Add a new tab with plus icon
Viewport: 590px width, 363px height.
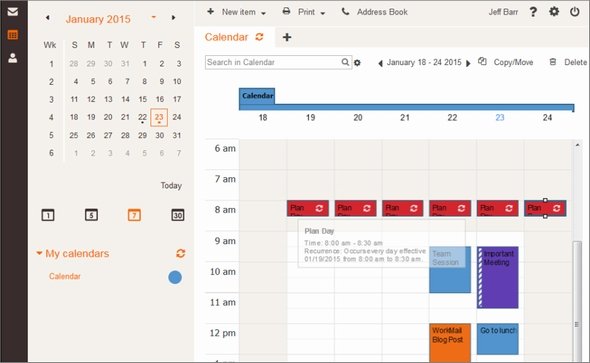287,37
